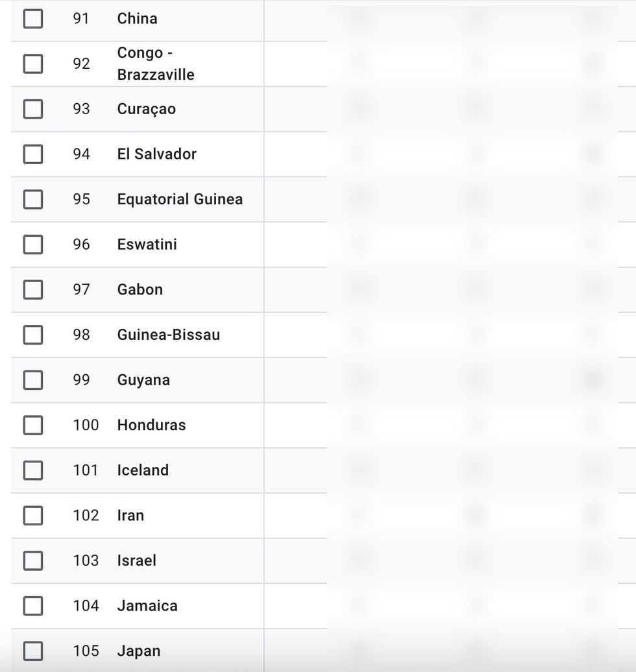Viewport: 636px width, 672px height.
Task: Enable the El Salvador checkbox
Action: [x=33, y=154]
